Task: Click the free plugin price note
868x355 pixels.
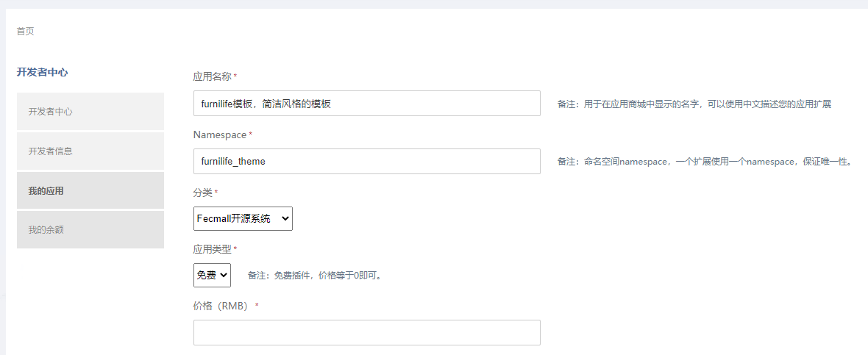Action: 316,276
